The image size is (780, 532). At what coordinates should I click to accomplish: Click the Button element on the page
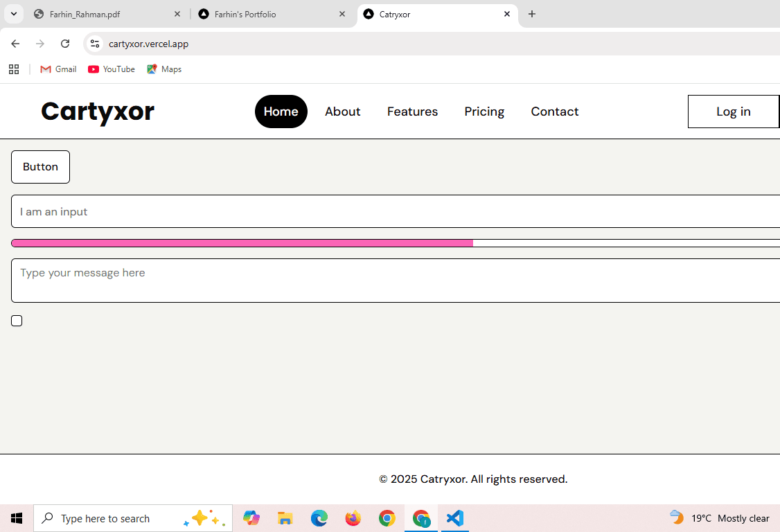coord(40,166)
